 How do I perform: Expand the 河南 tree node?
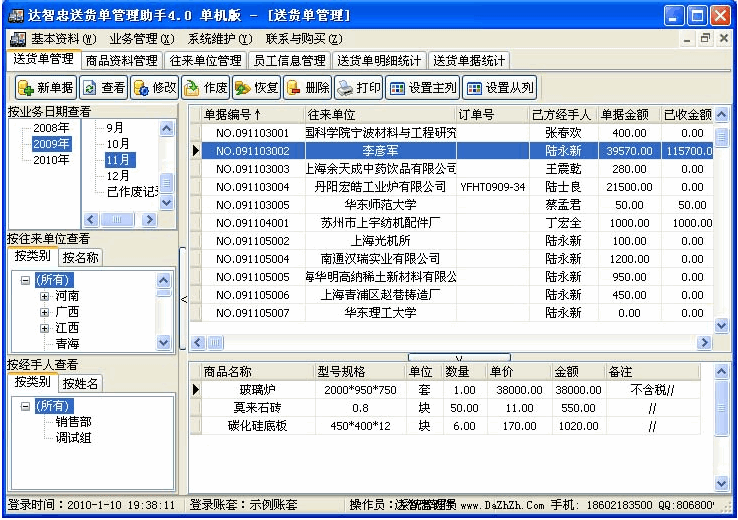(44, 296)
